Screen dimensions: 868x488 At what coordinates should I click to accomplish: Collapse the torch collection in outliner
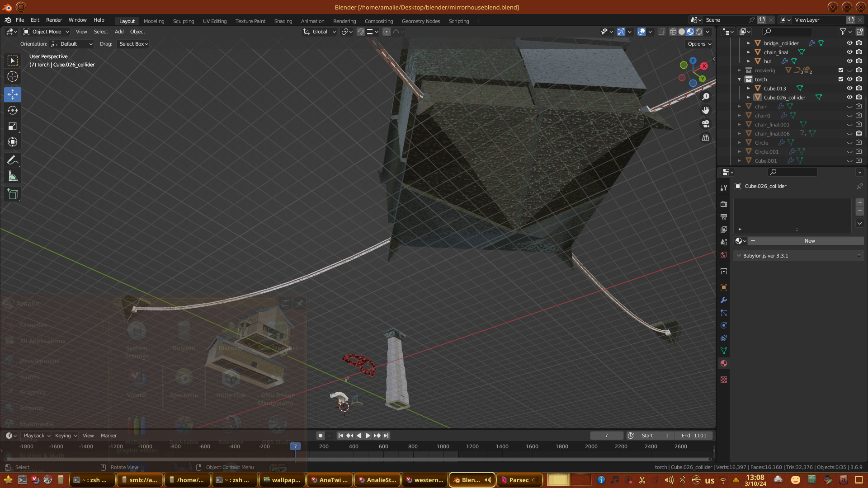[x=740, y=80]
